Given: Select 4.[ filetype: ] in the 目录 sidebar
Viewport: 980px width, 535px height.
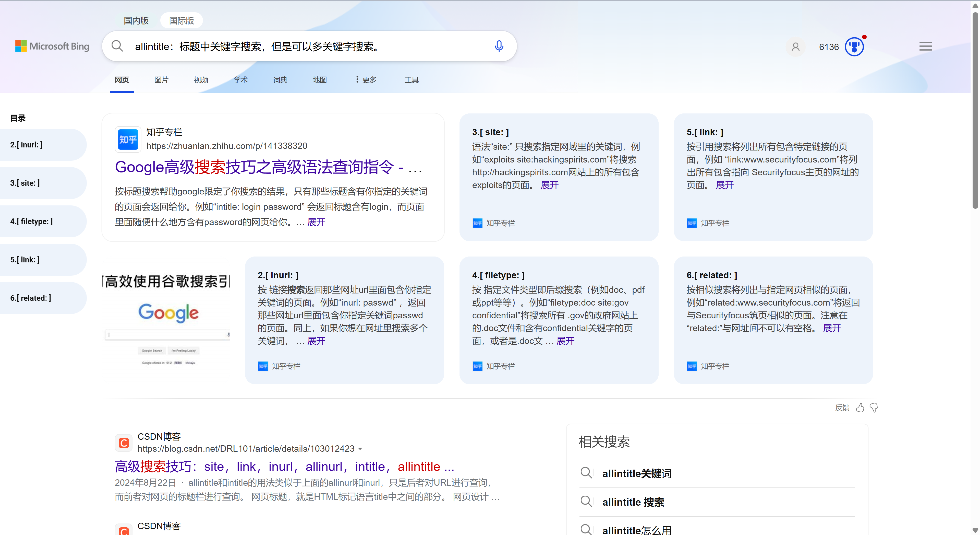Looking at the screenshot, I should [32, 221].
